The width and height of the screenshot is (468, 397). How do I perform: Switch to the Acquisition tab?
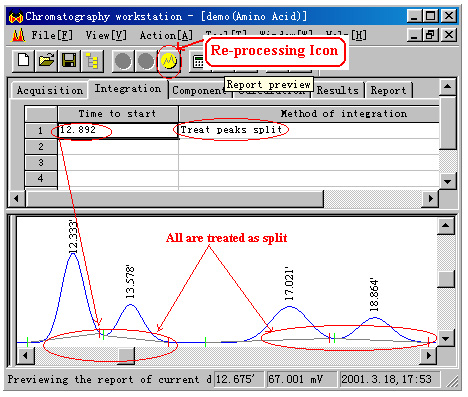pyautogui.click(x=50, y=90)
